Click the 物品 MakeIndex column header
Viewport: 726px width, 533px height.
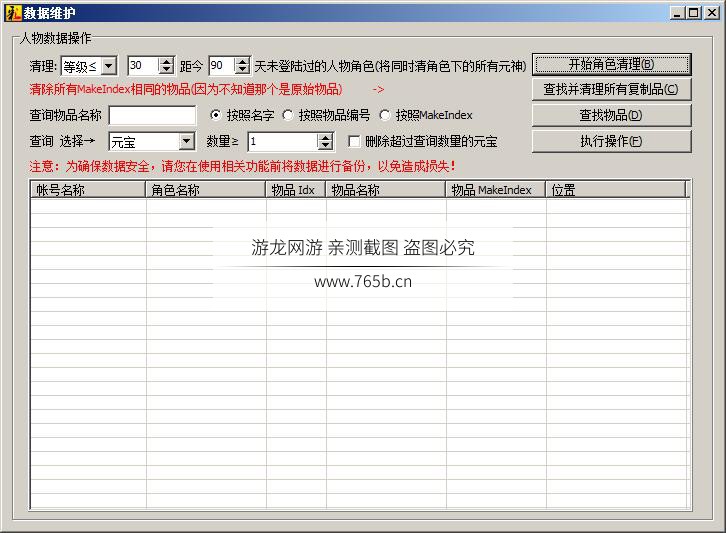coord(495,189)
